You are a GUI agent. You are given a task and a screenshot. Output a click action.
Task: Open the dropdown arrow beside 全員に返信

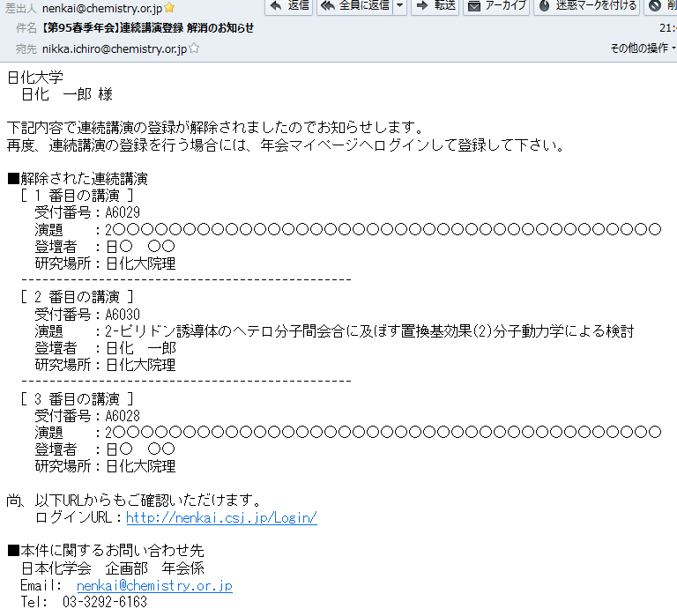[400, 6]
